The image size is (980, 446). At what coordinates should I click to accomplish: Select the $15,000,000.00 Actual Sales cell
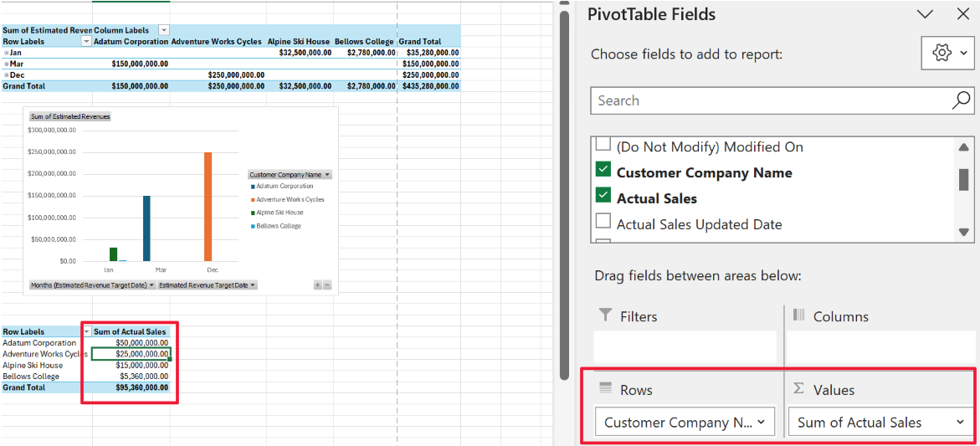click(x=131, y=366)
